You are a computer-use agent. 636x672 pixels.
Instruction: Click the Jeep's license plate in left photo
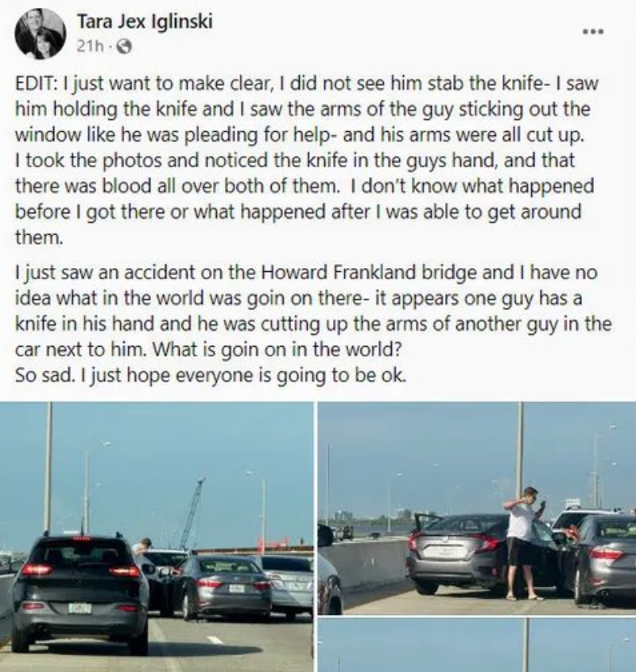pos(79,608)
